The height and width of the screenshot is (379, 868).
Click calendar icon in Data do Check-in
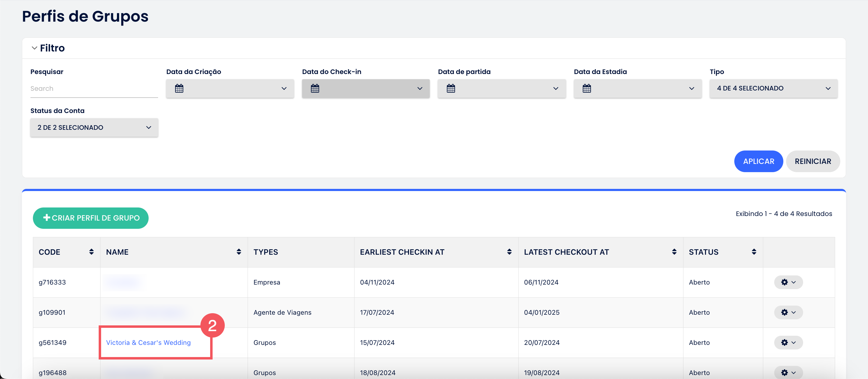point(315,88)
